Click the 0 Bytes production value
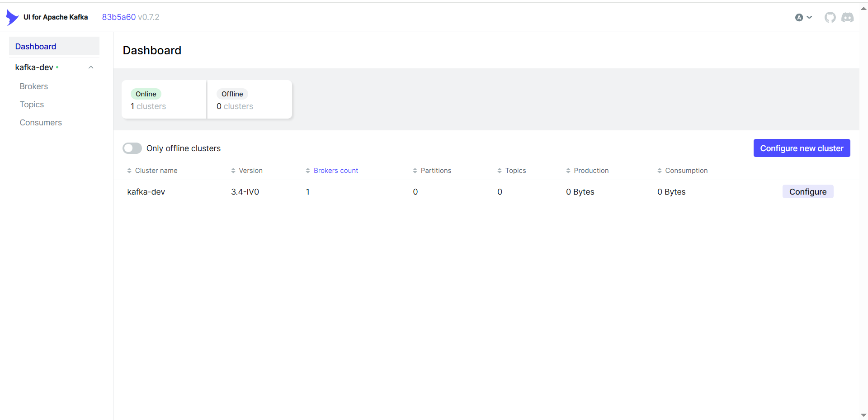 580,192
